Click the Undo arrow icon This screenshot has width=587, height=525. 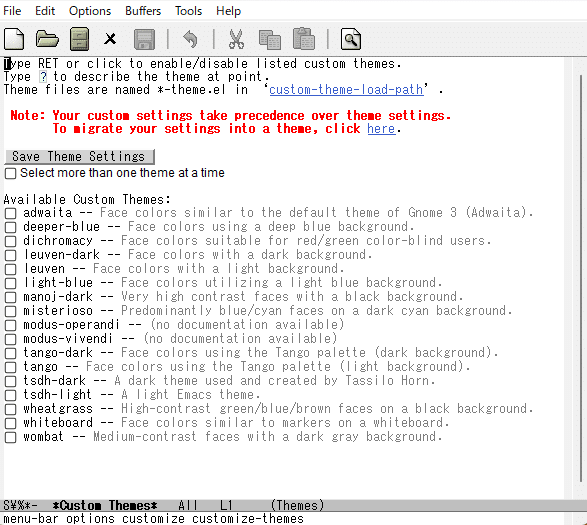point(190,39)
